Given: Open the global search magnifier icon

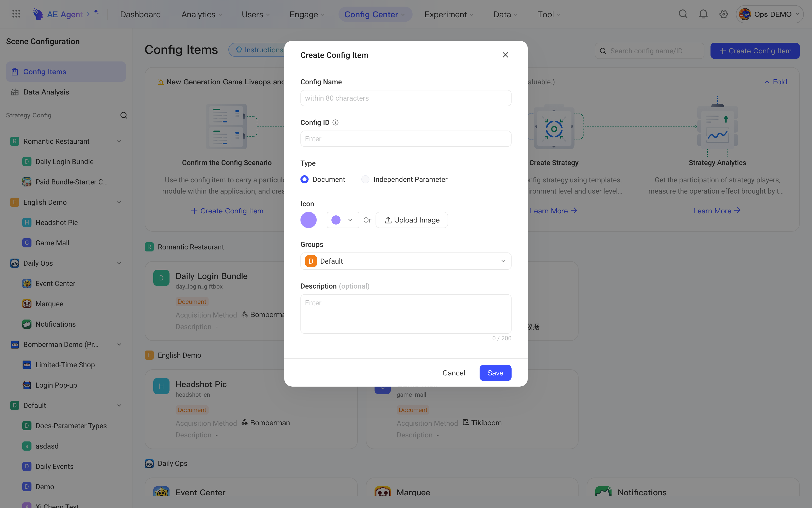Looking at the screenshot, I should [683, 14].
